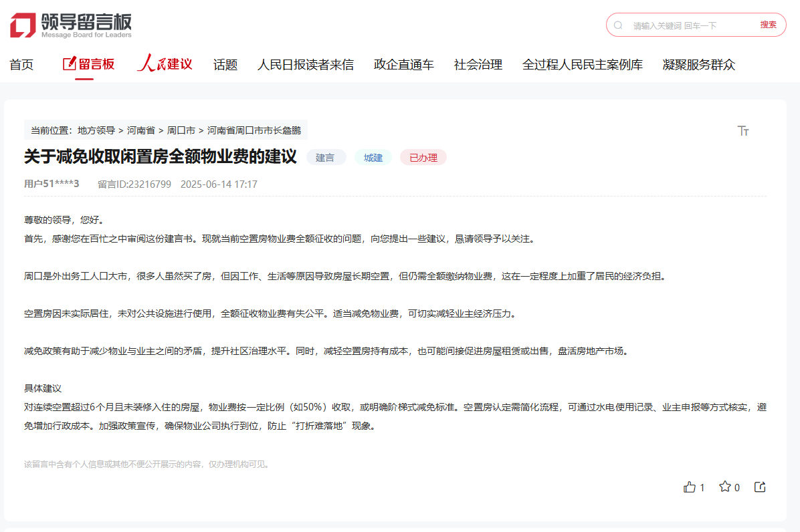Click the red 搜索 button
The width and height of the screenshot is (800, 532).
pyautogui.click(x=768, y=25)
